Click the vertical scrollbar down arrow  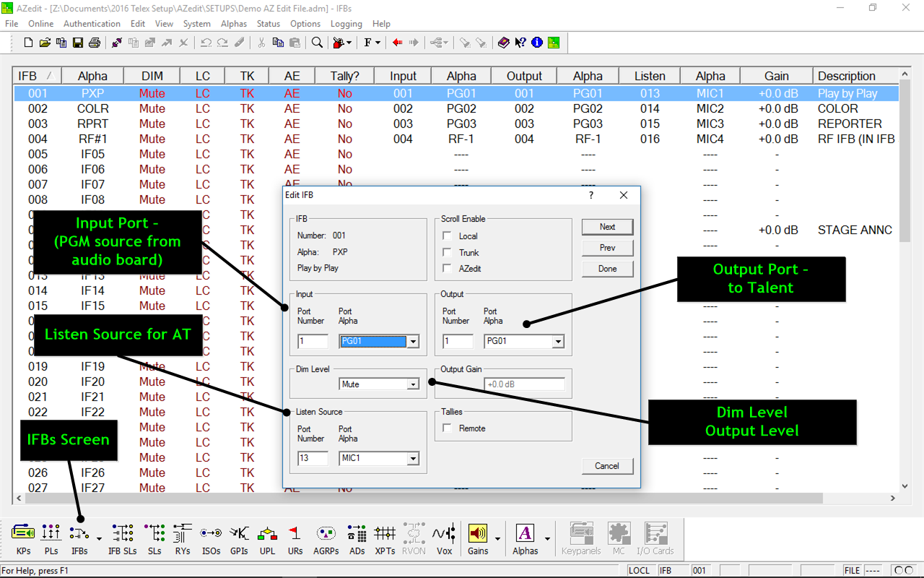pyautogui.click(x=905, y=487)
